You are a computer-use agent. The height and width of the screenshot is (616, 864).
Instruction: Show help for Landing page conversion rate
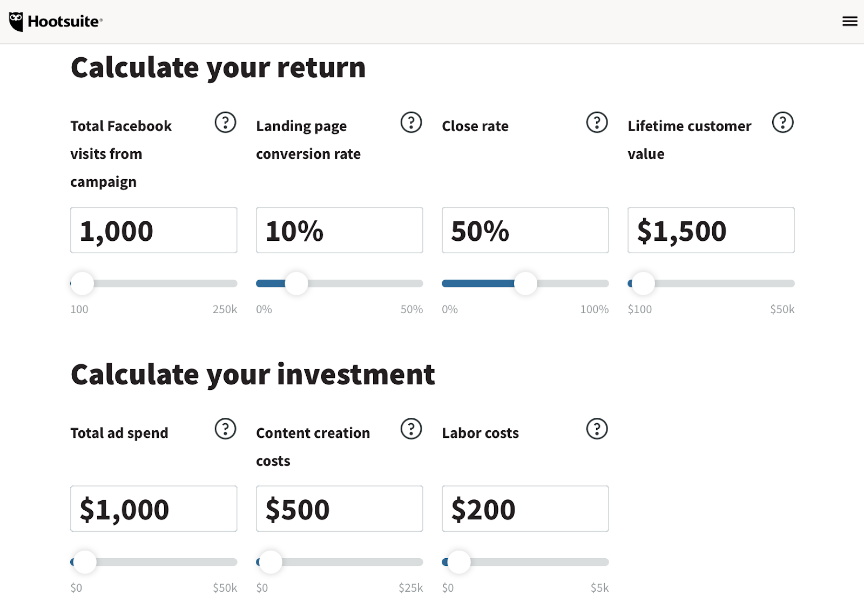tap(411, 123)
